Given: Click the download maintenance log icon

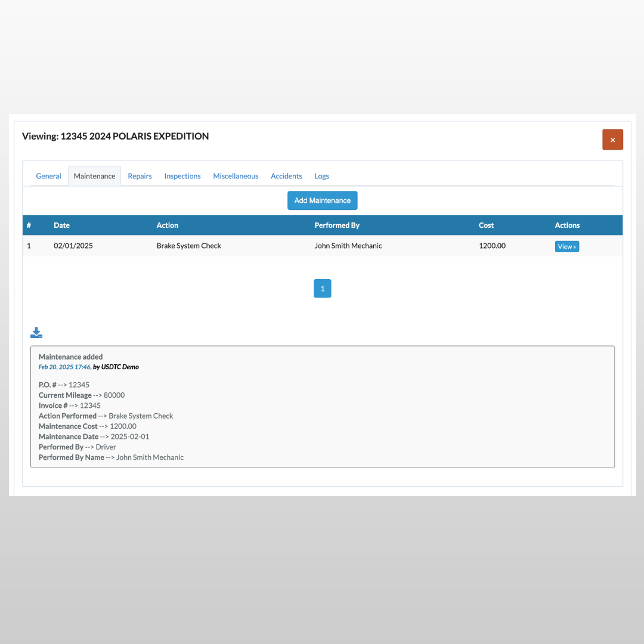Looking at the screenshot, I should tap(36, 333).
